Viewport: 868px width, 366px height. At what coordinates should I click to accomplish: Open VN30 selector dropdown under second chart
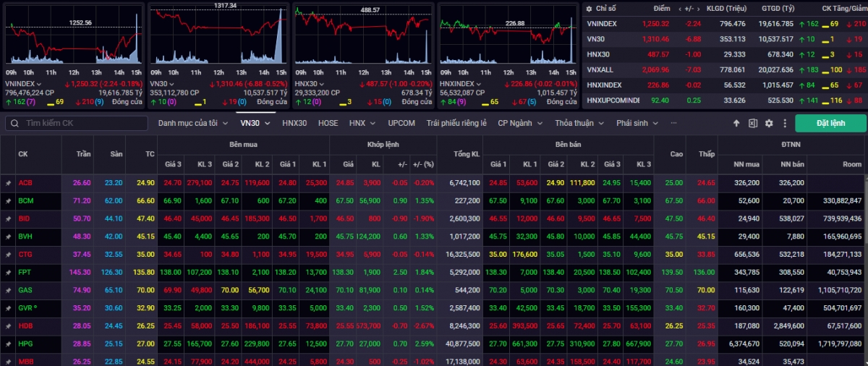point(162,84)
